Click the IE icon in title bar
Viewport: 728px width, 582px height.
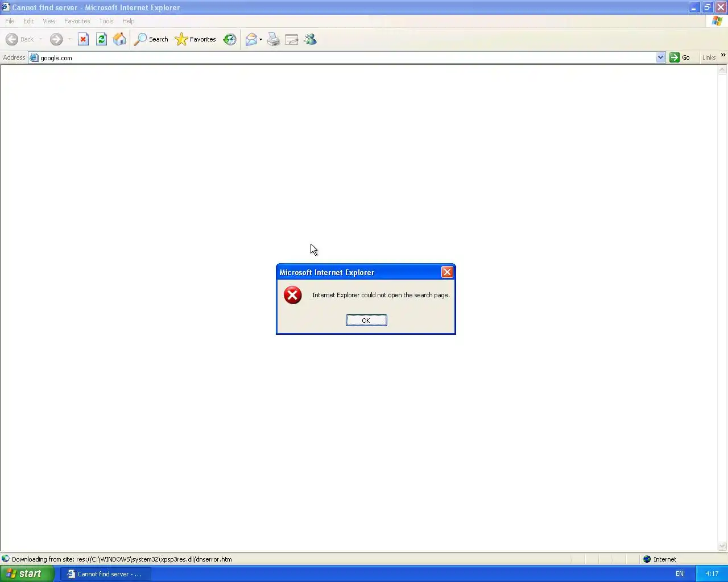click(5, 7)
